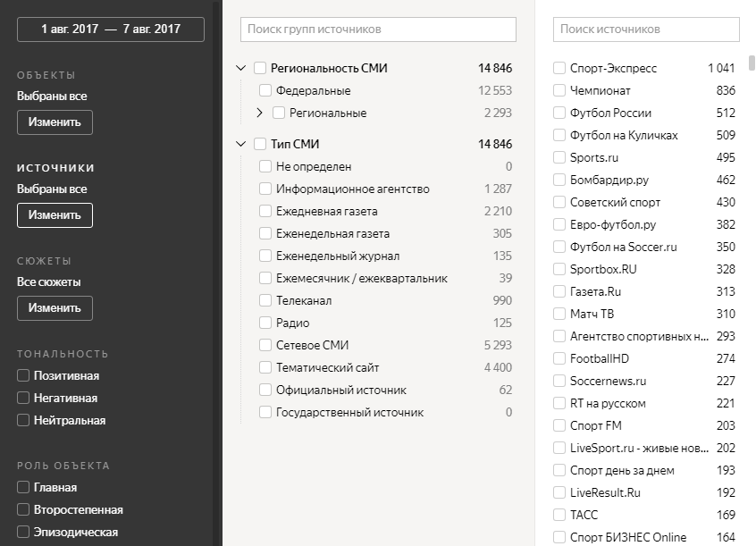Check the Газета.Ru source
The height and width of the screenshot is (546, 756).
(x=559, y=291)
